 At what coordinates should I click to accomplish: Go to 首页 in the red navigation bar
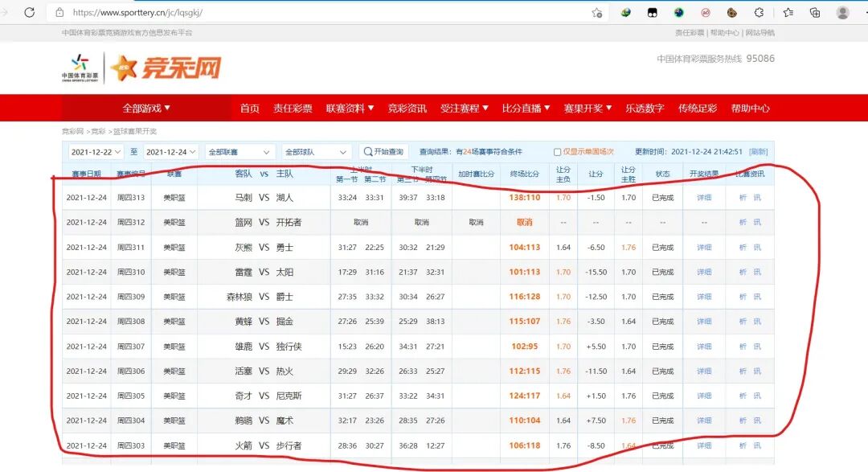[x=250, y=108]
